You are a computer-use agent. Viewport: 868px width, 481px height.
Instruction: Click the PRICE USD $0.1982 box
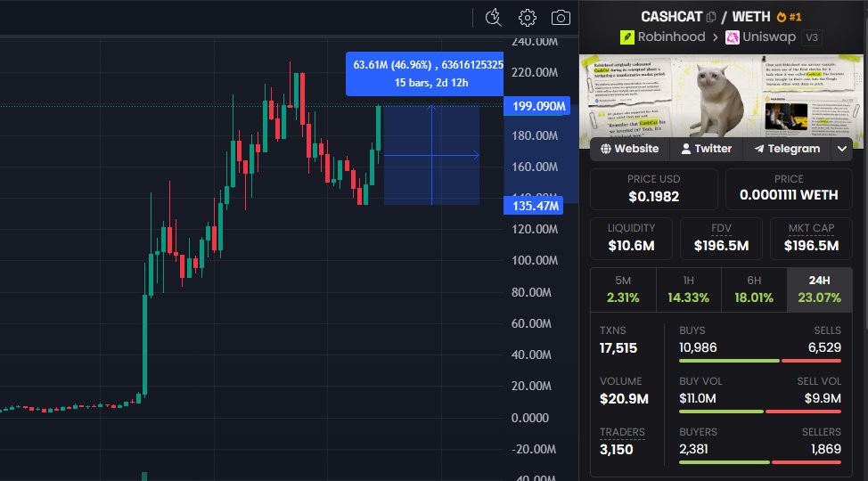pos(654,189)
